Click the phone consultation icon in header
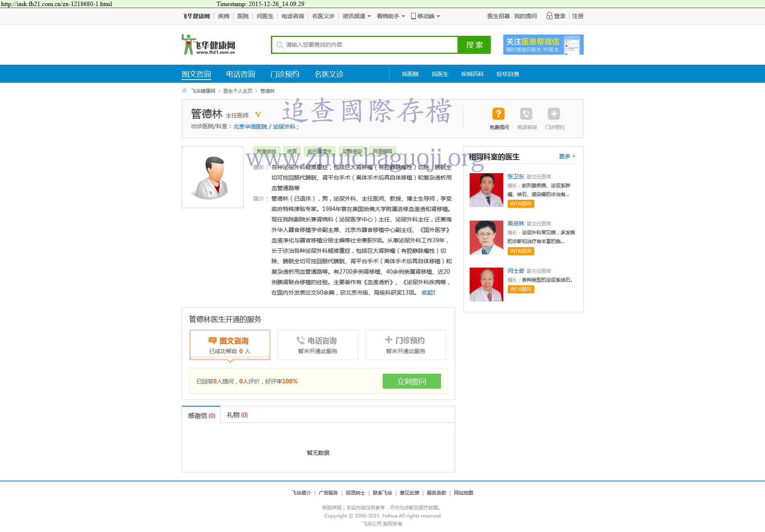Screen dimensions: 765x532 (x=526, y=114)
